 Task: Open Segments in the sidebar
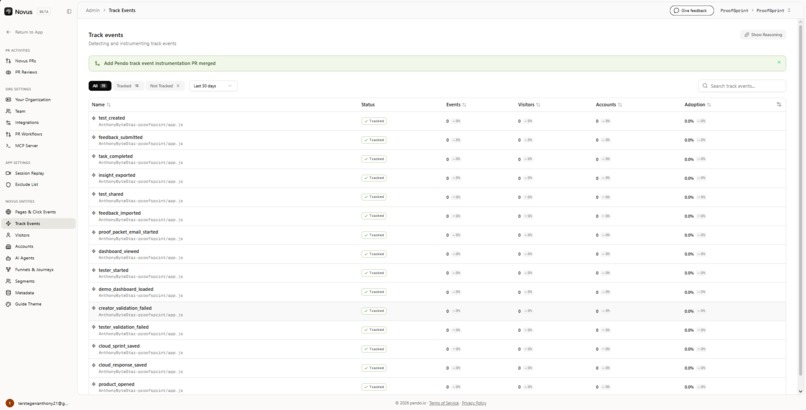pos(39,281)
